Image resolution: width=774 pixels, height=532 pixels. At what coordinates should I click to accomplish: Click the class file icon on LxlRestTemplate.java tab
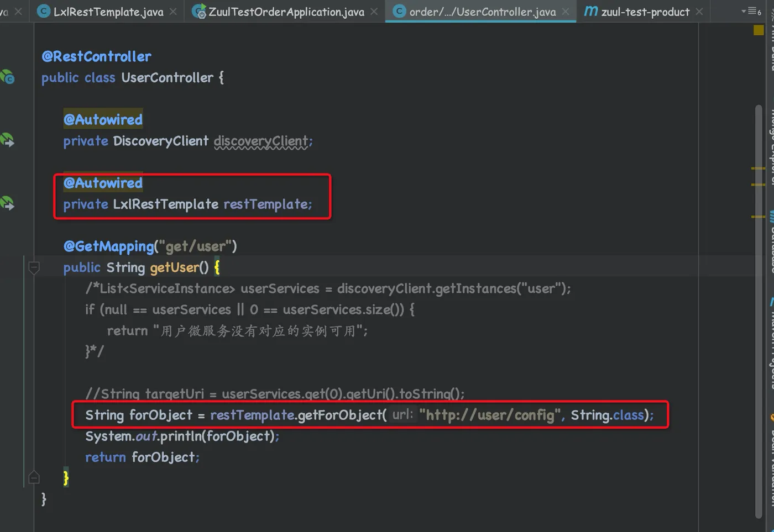(43, 11)
